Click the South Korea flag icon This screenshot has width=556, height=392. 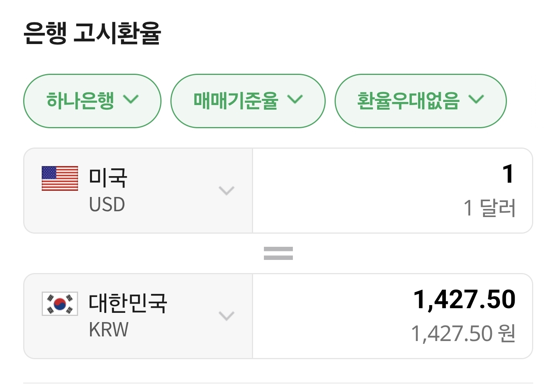60,304
